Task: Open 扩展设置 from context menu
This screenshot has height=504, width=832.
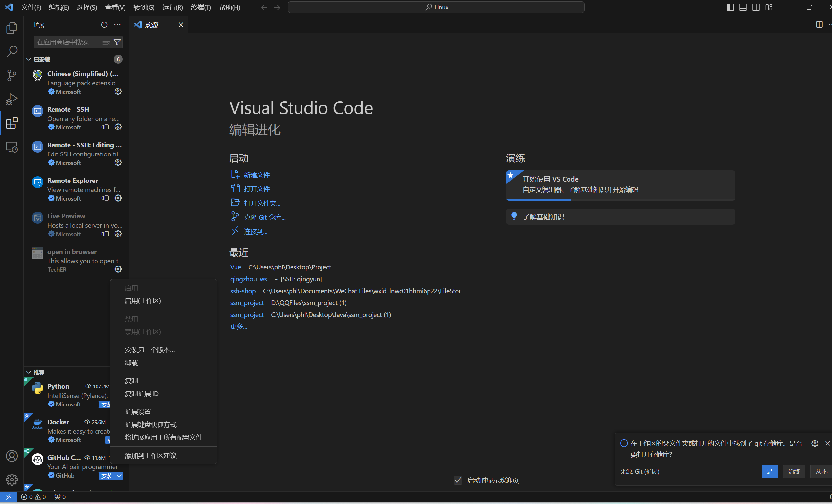Action: tap(164, 412)
